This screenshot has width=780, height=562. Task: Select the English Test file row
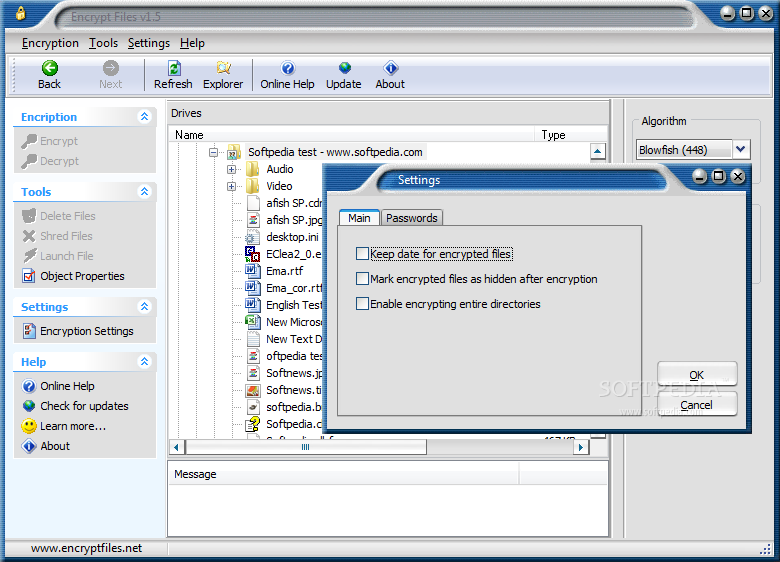coord(284,305)
